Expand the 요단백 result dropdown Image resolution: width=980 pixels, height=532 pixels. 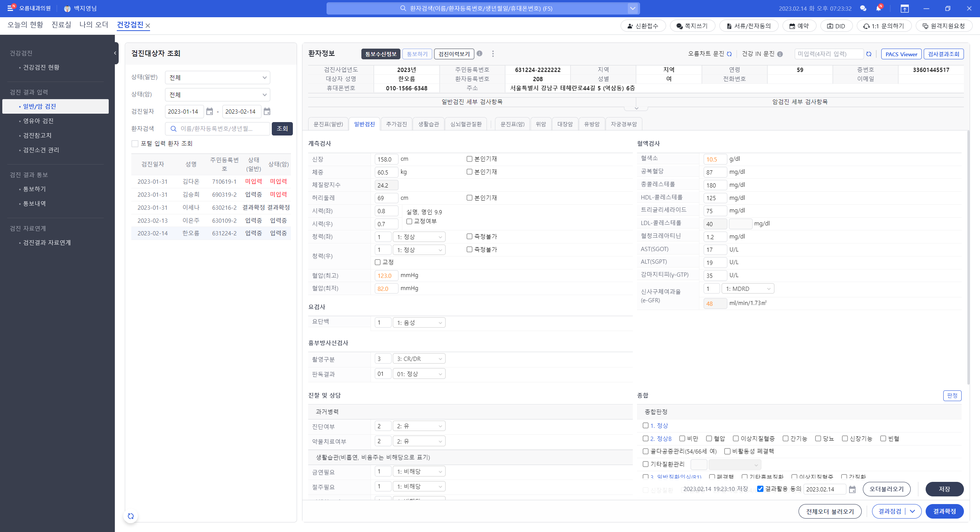tap(419, 323)
